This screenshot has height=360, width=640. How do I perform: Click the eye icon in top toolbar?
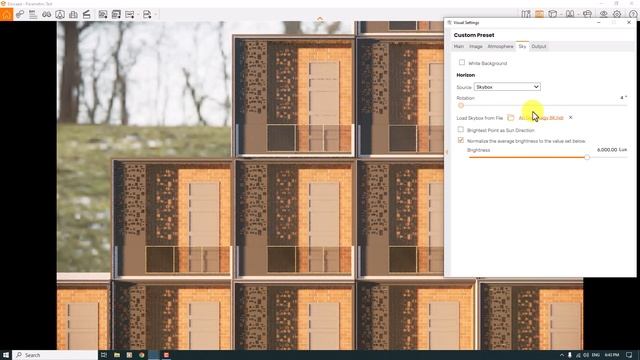[603, 14]
